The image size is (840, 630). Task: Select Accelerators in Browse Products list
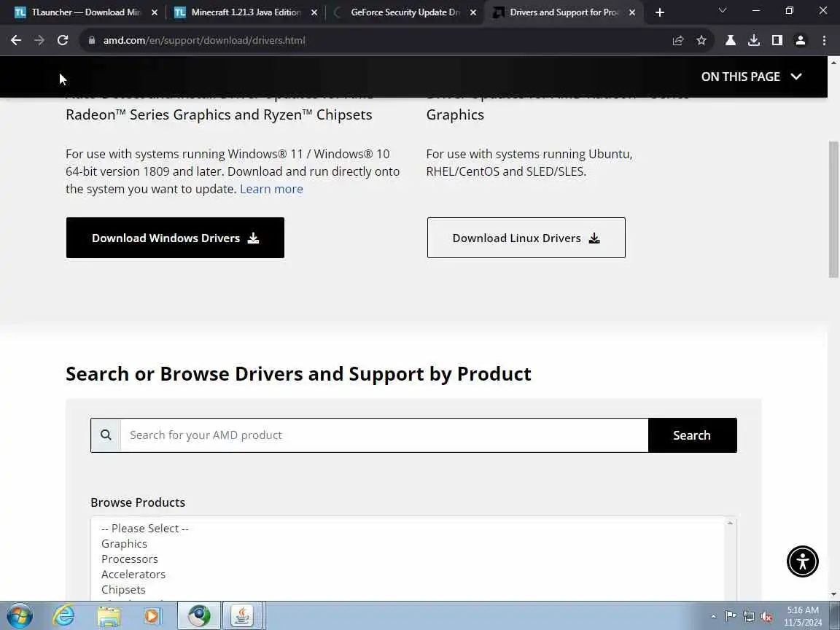(133, 575)
